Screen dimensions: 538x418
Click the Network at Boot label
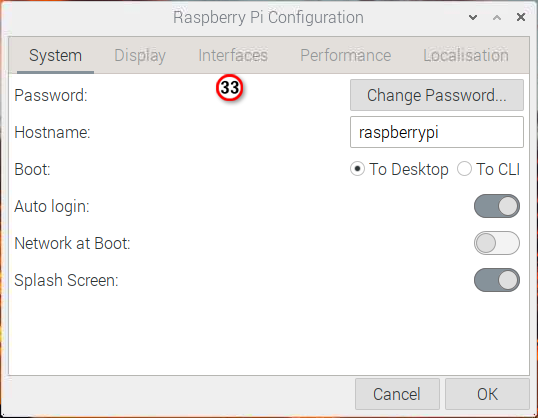tap(72, 243)
